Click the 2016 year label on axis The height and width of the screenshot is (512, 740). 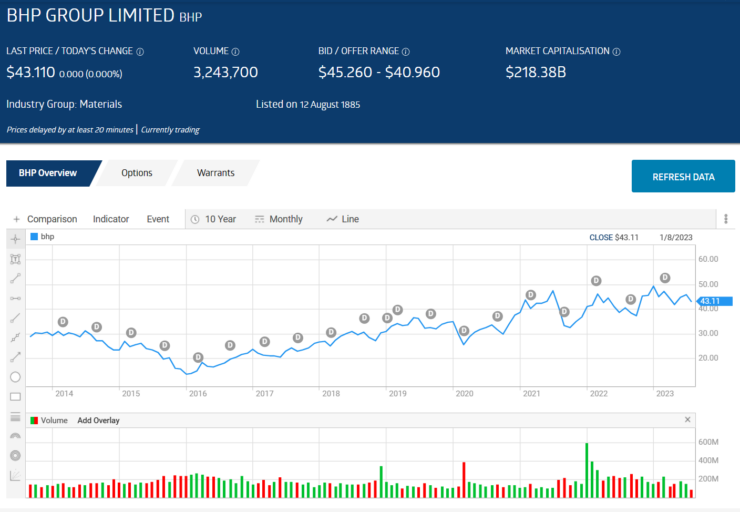(198, 394)
